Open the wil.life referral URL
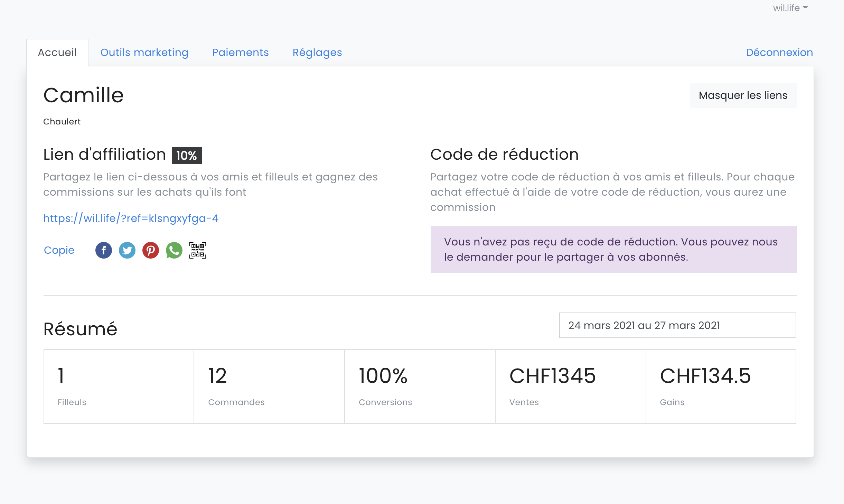844x504 pixels. (131, 218)
